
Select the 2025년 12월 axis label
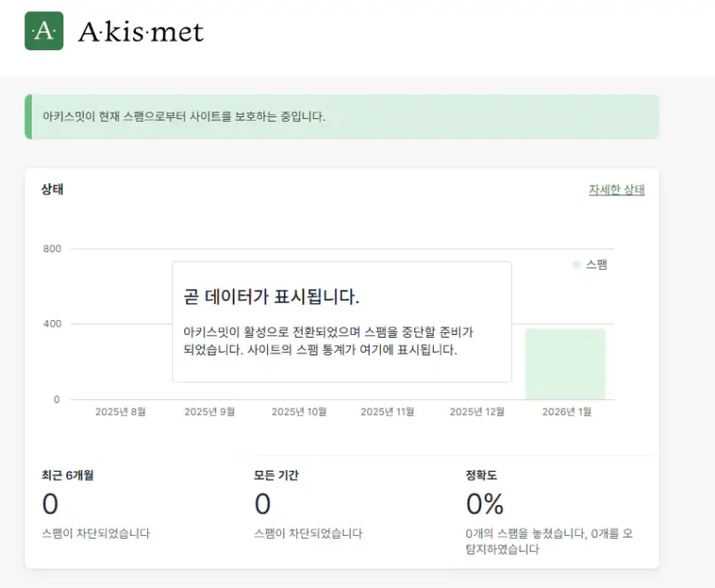click(477, 412)
